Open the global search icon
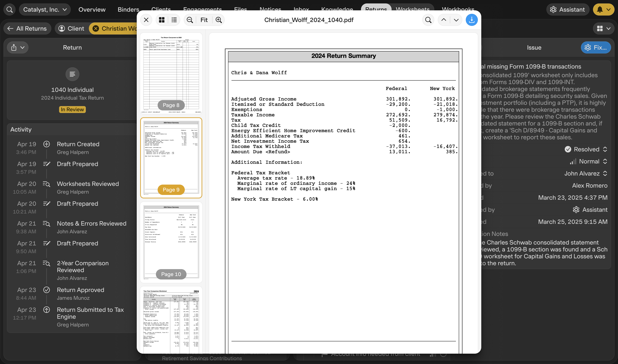 [9, 9]
